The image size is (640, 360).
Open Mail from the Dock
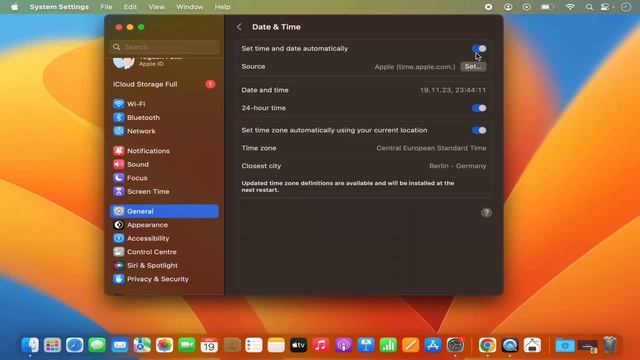[x=120, y=345]
